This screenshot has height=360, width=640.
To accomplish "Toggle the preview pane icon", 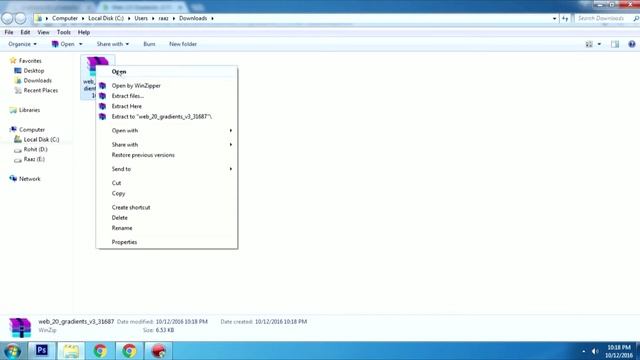I will [615, 44].
